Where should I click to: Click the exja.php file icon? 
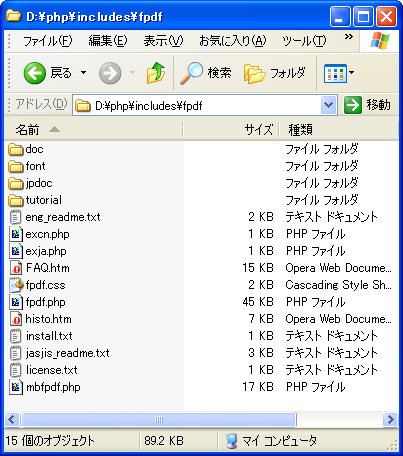pos(16,251)
